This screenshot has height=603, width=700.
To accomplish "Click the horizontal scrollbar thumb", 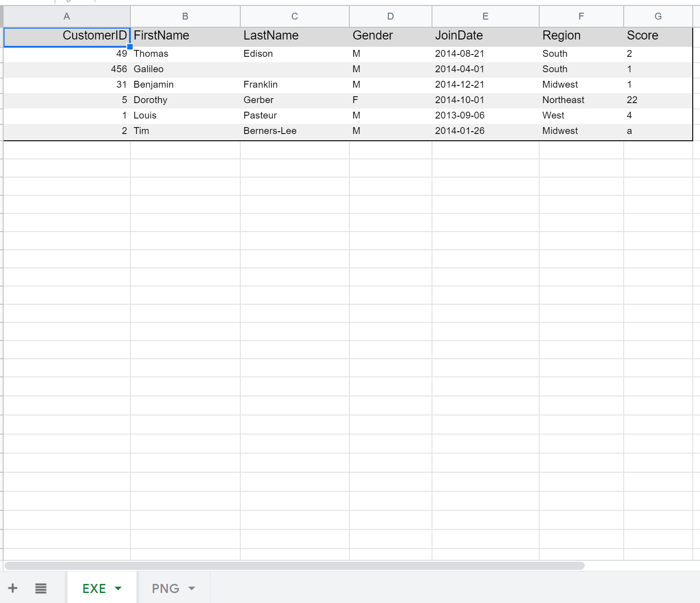I will tap(294, 565).
